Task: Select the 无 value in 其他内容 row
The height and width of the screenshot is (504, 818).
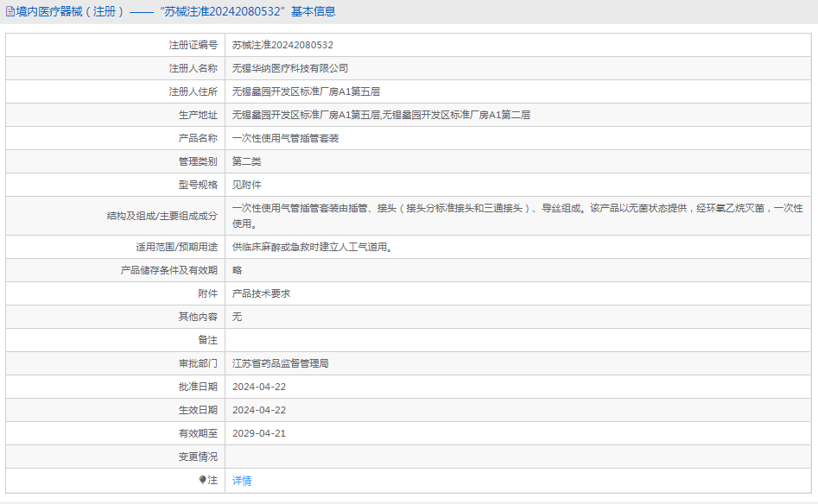Action: [238, 317]
